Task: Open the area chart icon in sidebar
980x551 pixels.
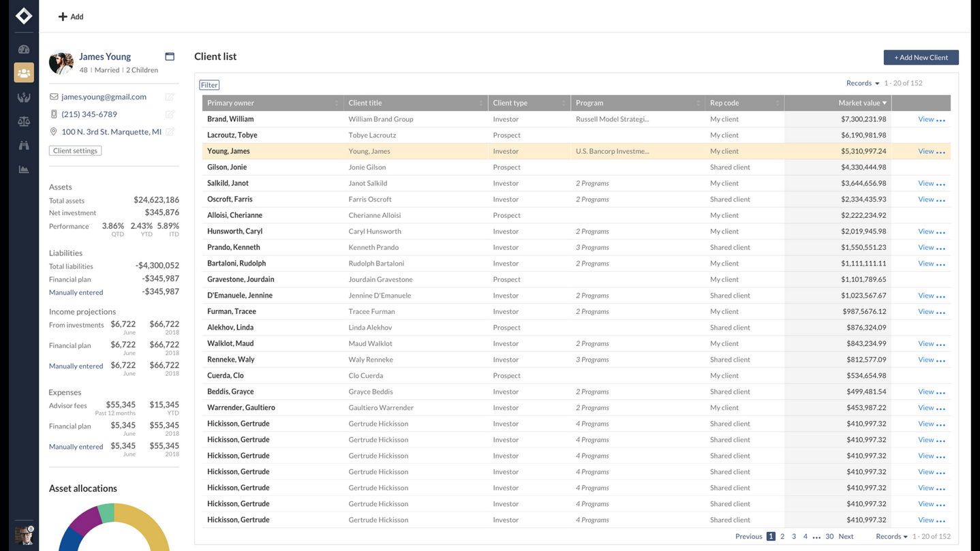Action: tap(24, 170)
